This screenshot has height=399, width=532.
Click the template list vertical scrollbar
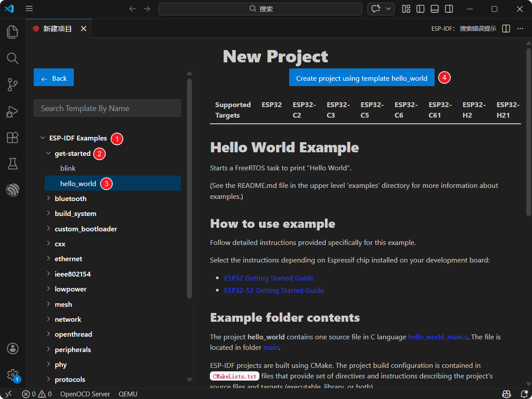pos(189,189)
